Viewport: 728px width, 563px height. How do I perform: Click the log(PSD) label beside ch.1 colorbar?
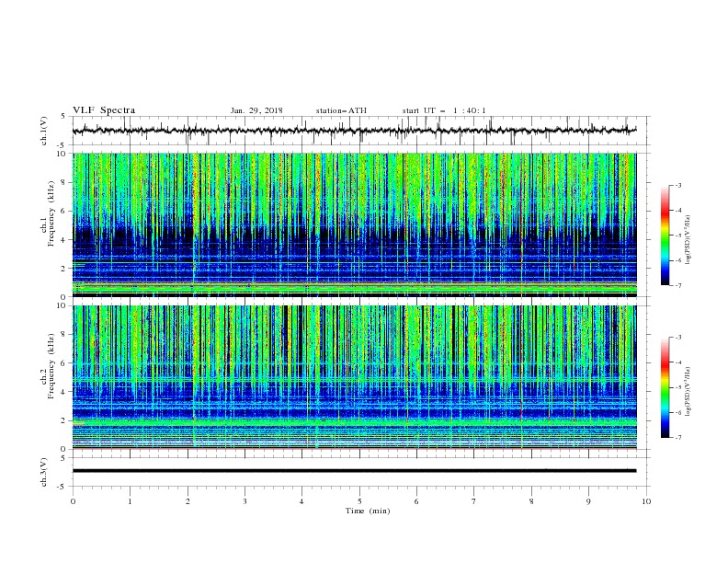coord(688,240)
